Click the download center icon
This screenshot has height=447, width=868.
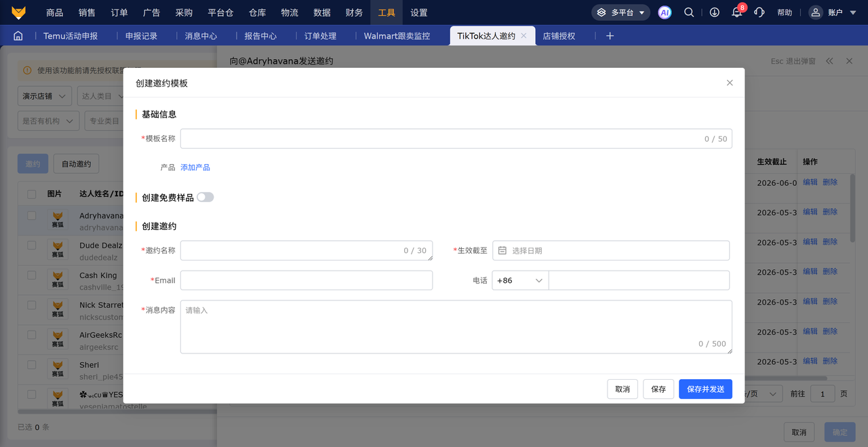(x=715, y=12)
